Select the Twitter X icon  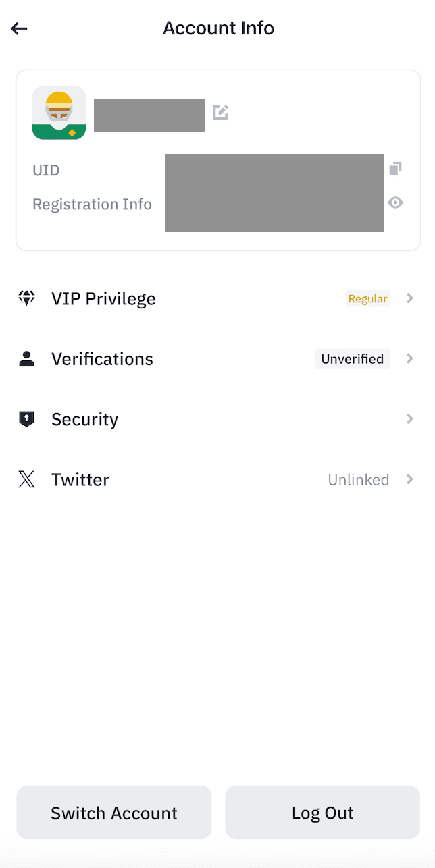(x=26, y=479)
